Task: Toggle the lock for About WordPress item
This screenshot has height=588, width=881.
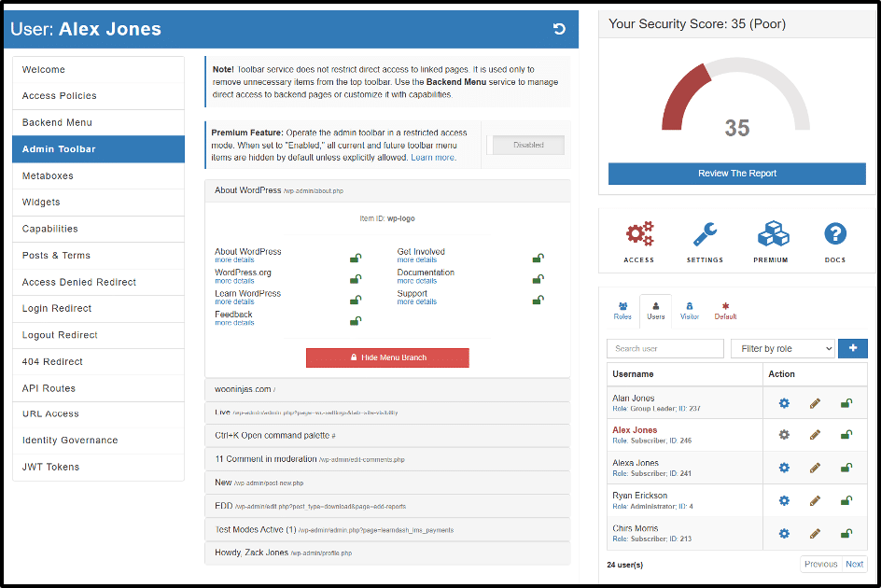Action: point(356,258)
